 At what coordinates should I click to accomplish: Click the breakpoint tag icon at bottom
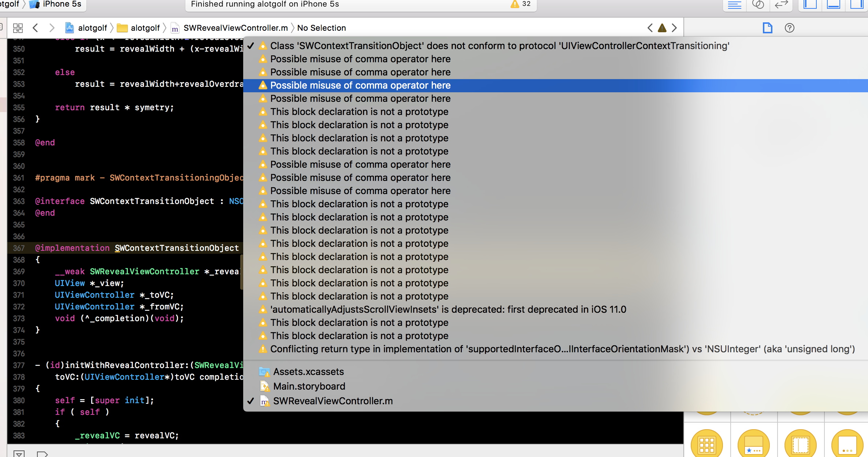click(42, 453)
